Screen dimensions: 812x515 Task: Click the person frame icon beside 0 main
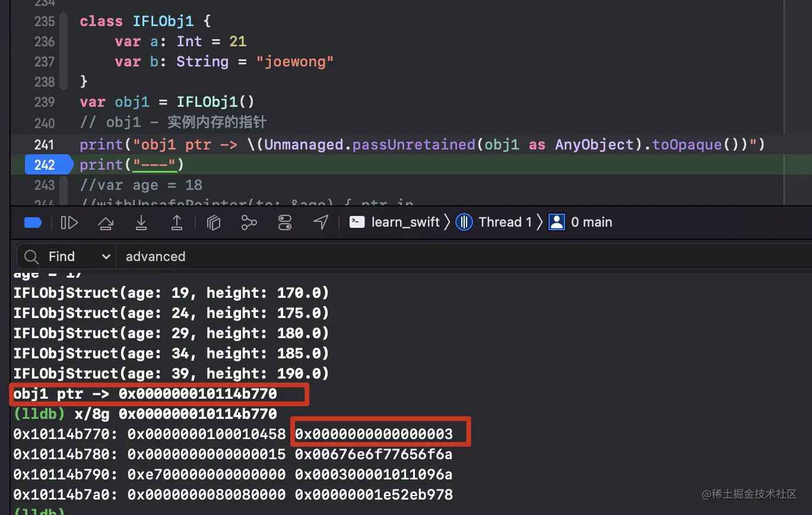[557, 222]
